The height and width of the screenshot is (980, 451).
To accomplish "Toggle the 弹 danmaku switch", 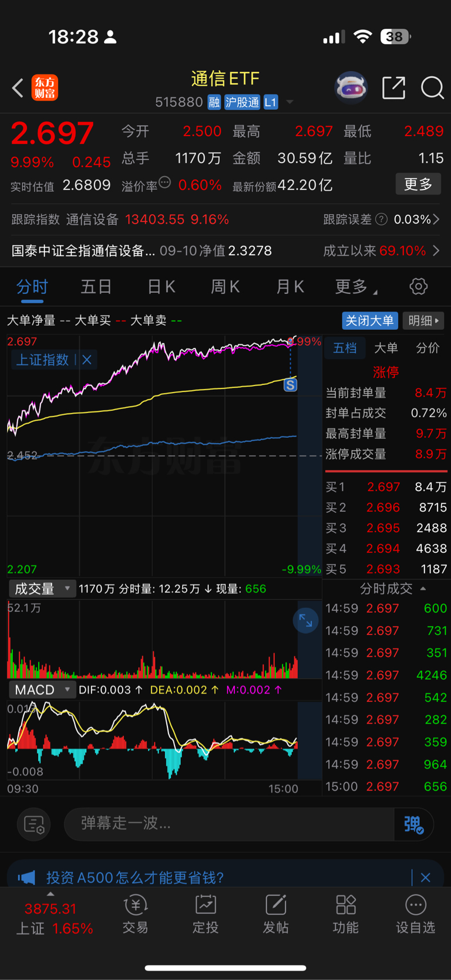I will pos(414,824).
